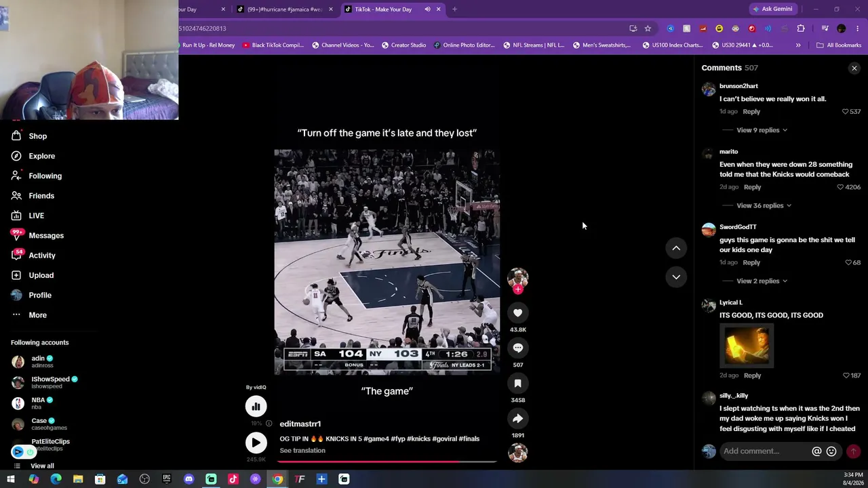Follow the creator with the red plus badge
Image resolution: width=868 pixels, height=488 pixels.
pos(518,289)
